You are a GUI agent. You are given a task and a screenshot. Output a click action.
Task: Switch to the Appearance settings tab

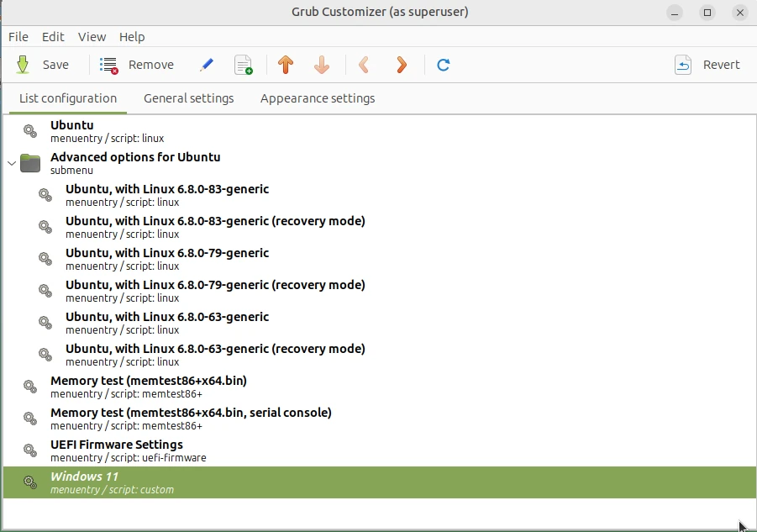coord(318,98)
